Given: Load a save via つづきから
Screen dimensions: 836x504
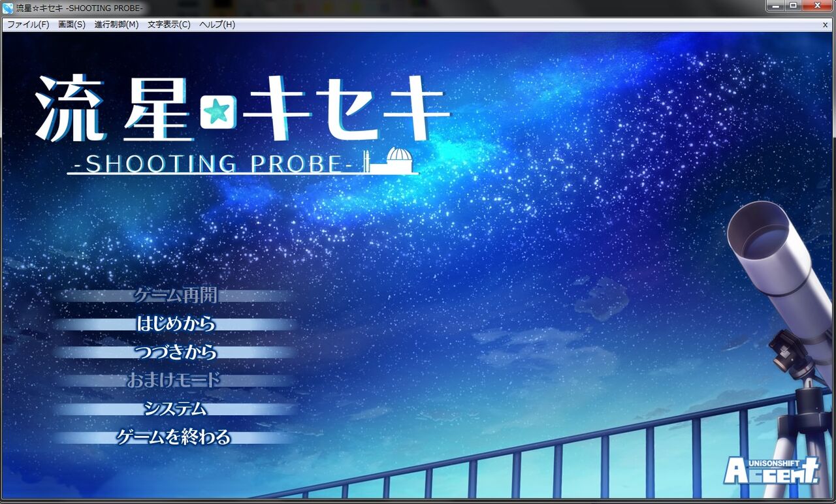Looking at the screenshot, I should [x=175, y=353].
